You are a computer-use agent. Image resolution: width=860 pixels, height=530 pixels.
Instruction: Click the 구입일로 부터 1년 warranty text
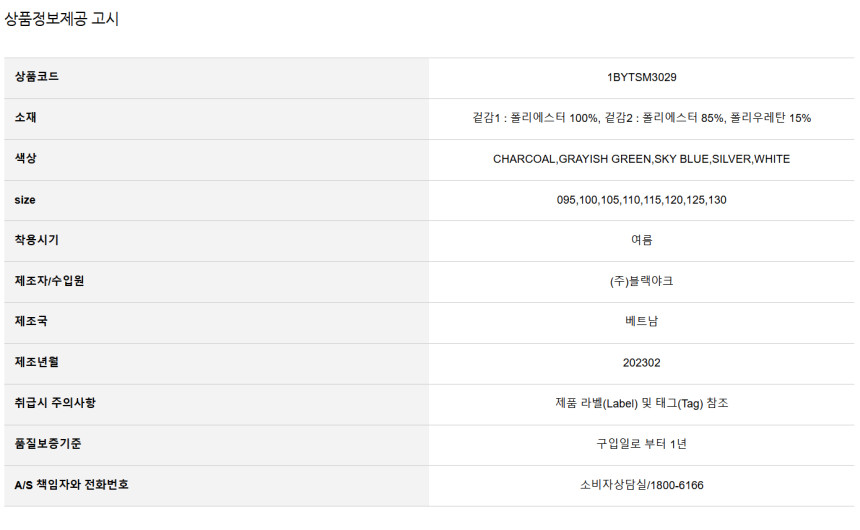[642, 444]
